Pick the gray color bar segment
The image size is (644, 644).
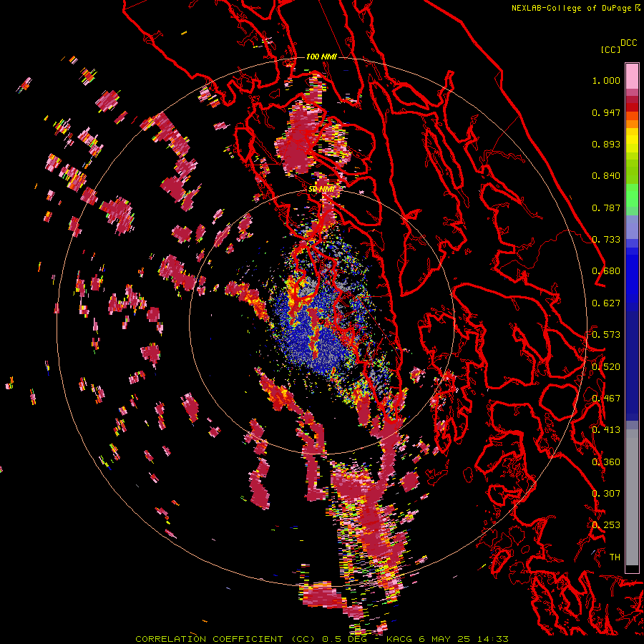click(632, 497)
